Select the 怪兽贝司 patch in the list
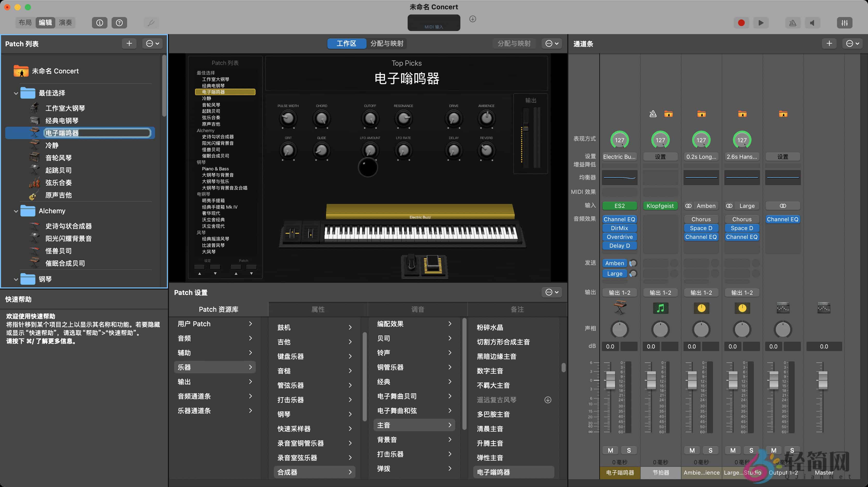The height and width of the screenshot is (487, 868). coord(58,250)
